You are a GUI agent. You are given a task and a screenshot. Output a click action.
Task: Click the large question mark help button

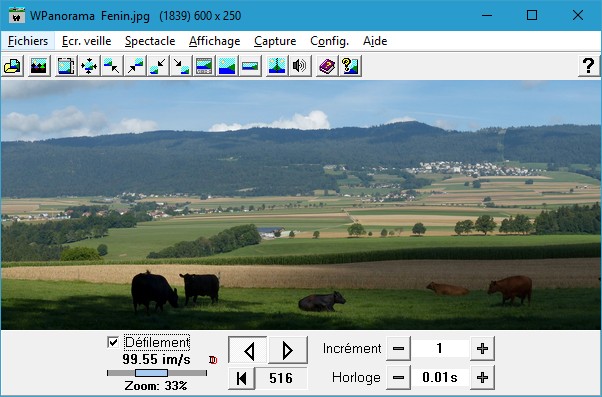coord(589,66)
